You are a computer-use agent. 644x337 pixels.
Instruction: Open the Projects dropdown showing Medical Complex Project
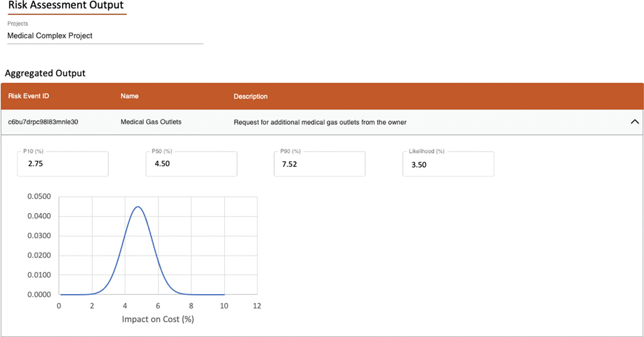(x=105, y=36)
